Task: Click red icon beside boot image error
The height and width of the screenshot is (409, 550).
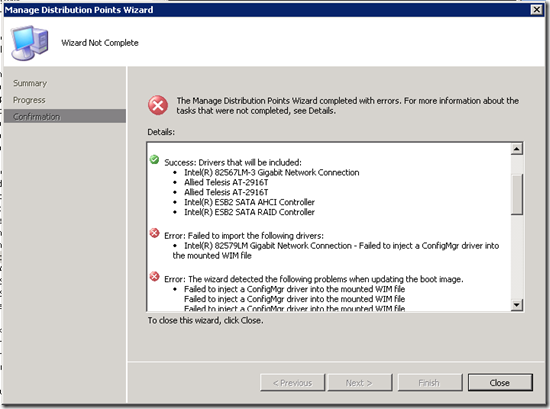Action: click(154, 276)
